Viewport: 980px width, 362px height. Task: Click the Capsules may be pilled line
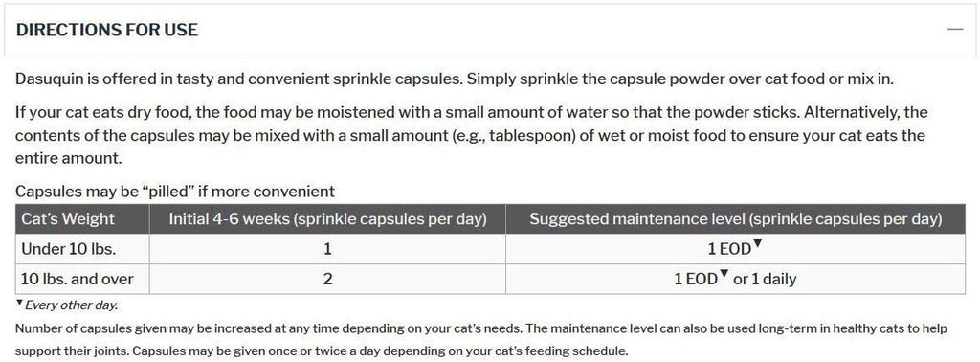click(x=175, y=192)
